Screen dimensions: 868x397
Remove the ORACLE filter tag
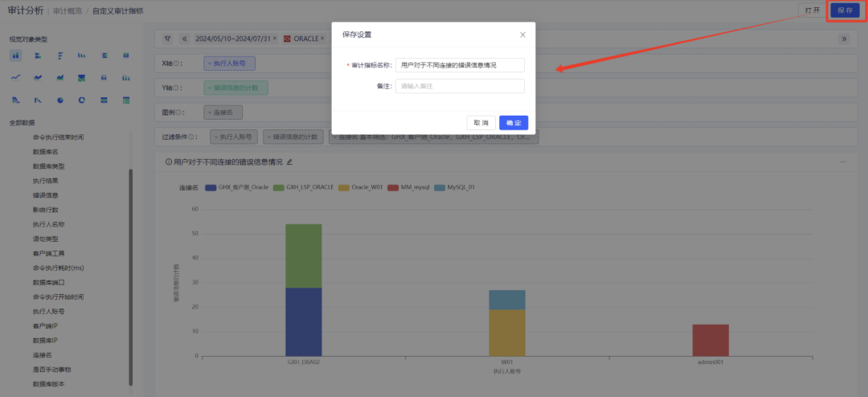pyautogui.click(x=322, y=39)
